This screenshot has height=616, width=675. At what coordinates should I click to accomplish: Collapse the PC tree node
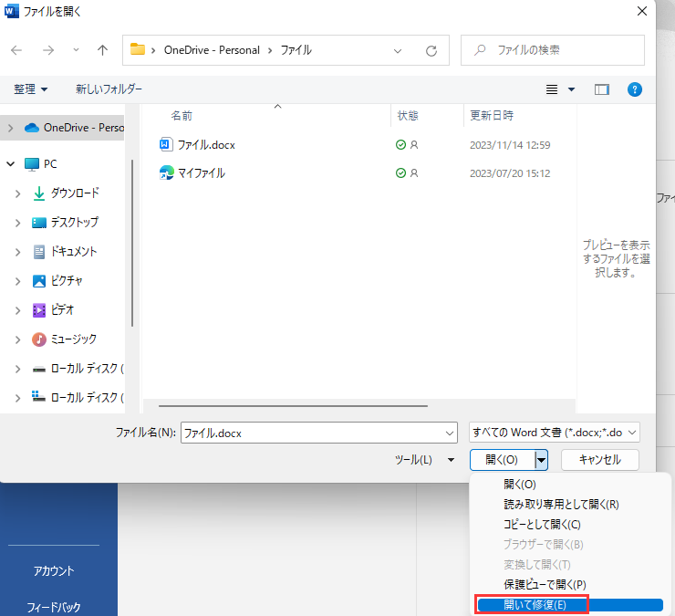point(11,164)
